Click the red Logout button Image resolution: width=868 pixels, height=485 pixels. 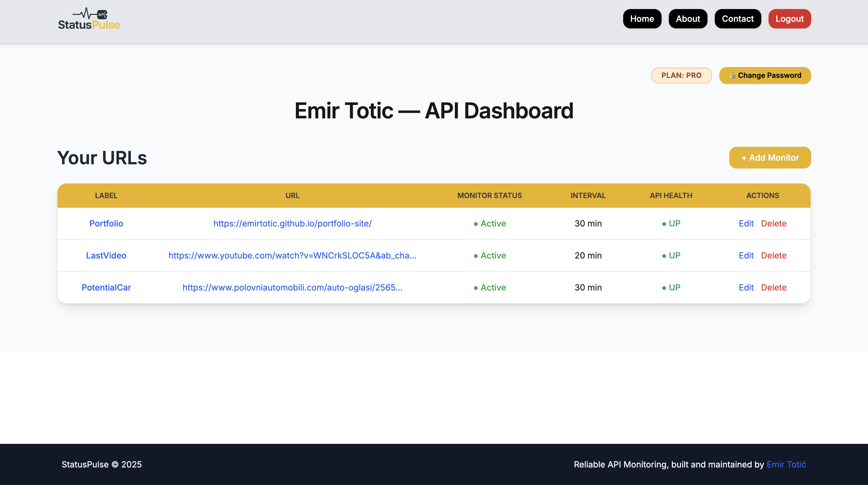(789, 19)
